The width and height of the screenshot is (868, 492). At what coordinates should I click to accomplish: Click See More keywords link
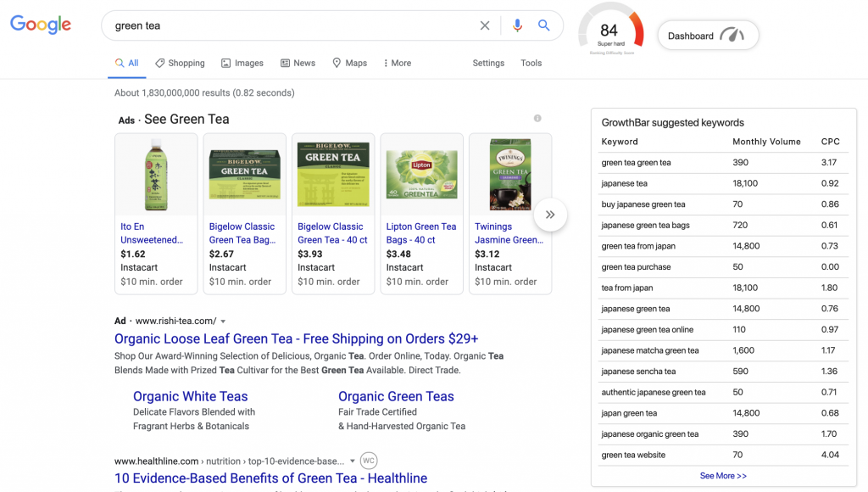pyautogui.click(x=723, y=476)
